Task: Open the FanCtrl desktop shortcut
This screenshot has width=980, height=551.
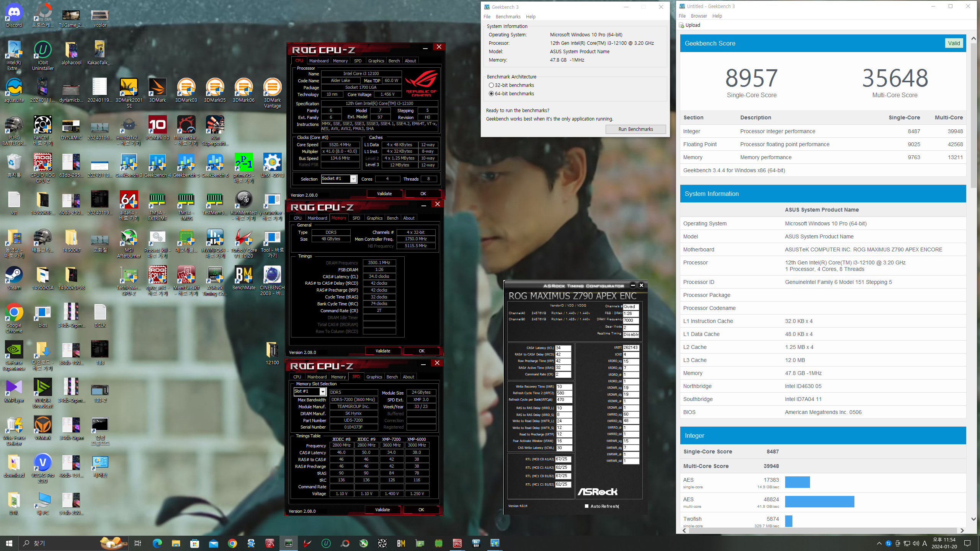Action: tap(42, 131)
